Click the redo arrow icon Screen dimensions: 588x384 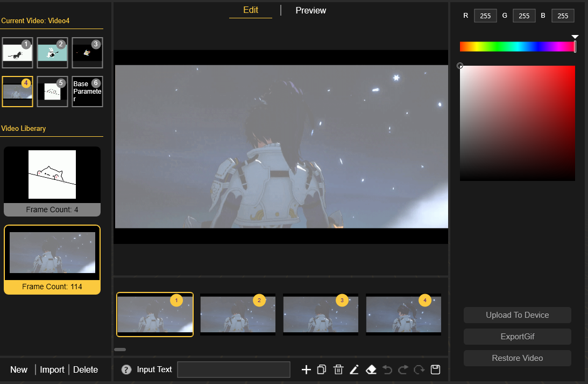click(403, 370)
